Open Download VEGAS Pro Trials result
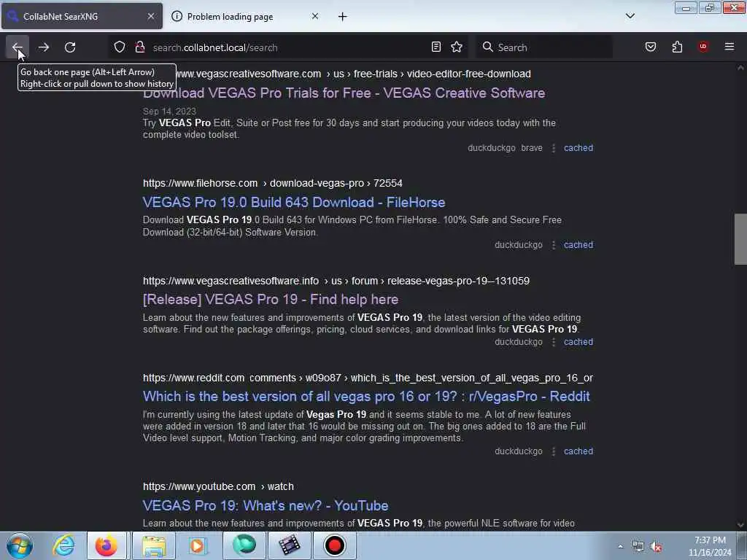The image size is (747, 560). coord(344,93)
